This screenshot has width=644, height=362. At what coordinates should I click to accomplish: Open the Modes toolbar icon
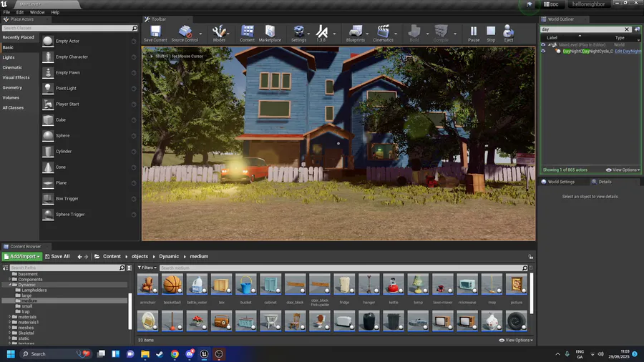click(219, 34)
